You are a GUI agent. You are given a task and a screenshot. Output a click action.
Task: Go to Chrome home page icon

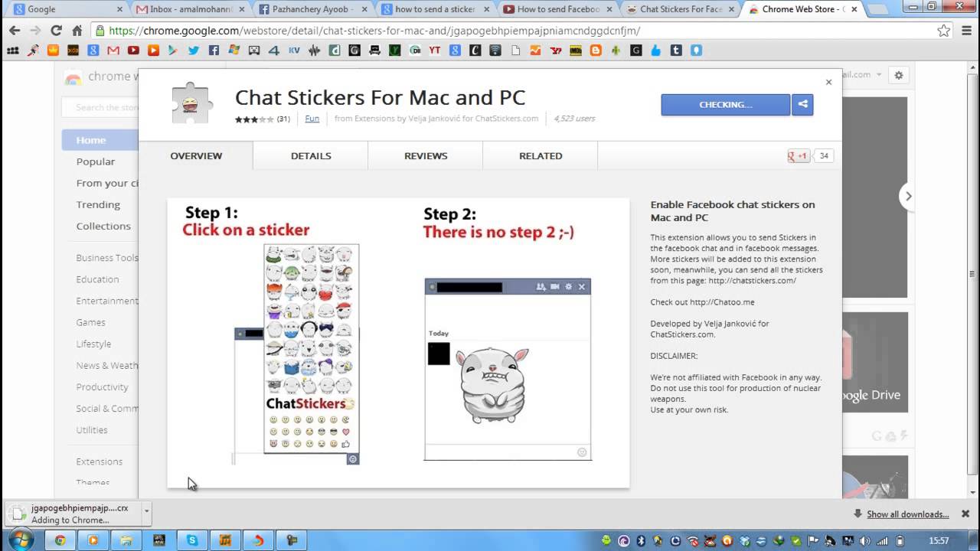pyautogui.click(x=77, y=31)
